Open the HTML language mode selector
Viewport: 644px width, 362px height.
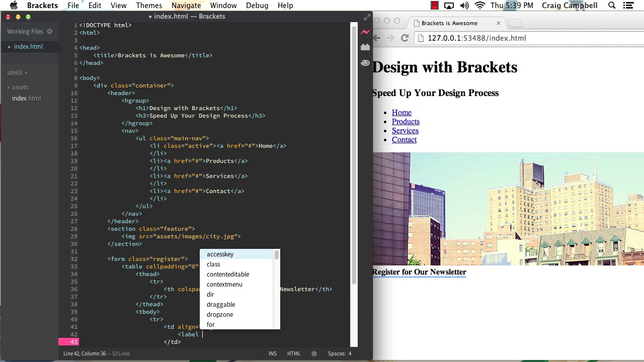293,353
